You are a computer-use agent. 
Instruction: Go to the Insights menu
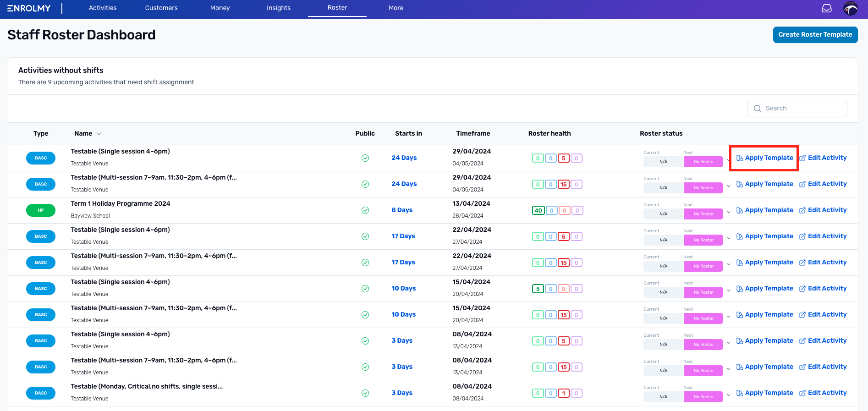coord(279,8)
